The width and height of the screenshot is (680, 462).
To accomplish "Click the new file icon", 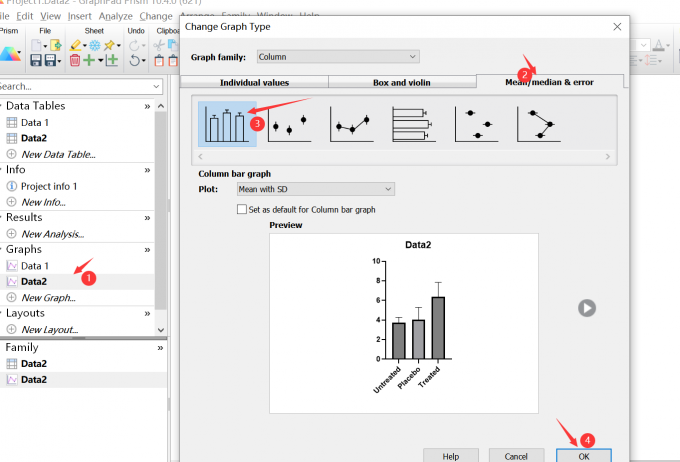I will click(x=36, y=45).
